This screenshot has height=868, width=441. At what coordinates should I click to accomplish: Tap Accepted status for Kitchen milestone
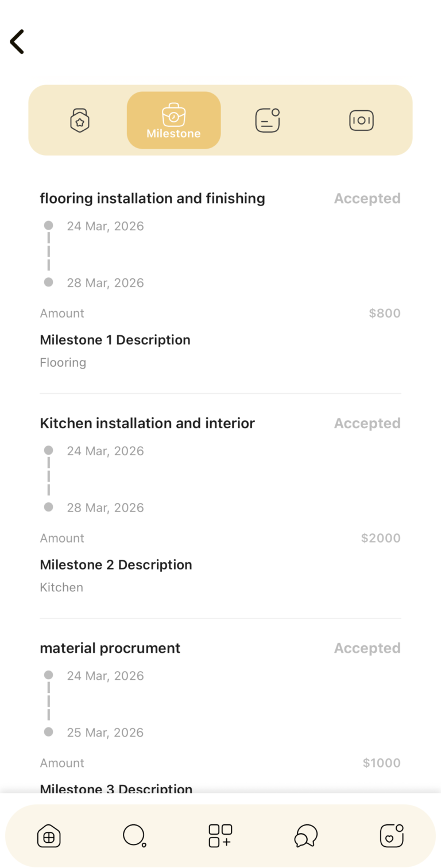tap(367, 424)
